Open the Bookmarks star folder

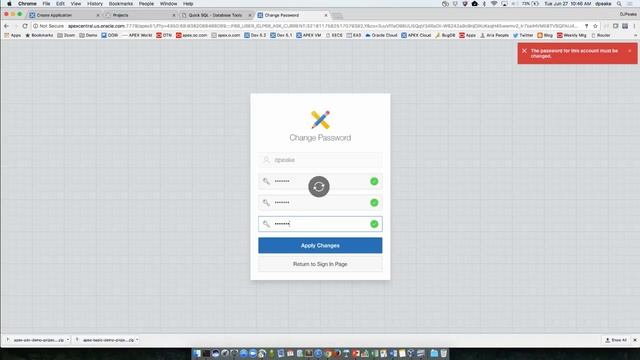(x=39, y=35)
